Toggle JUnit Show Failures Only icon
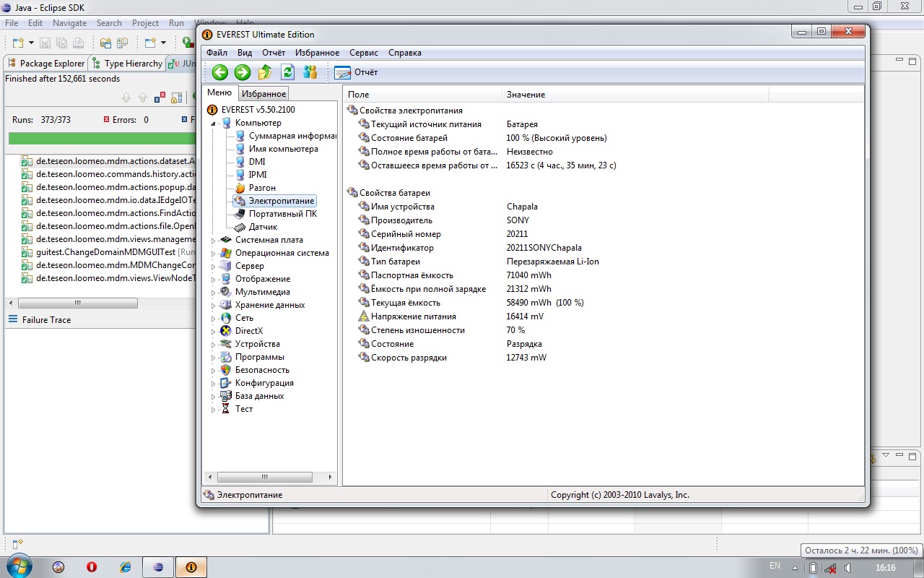 159,98
